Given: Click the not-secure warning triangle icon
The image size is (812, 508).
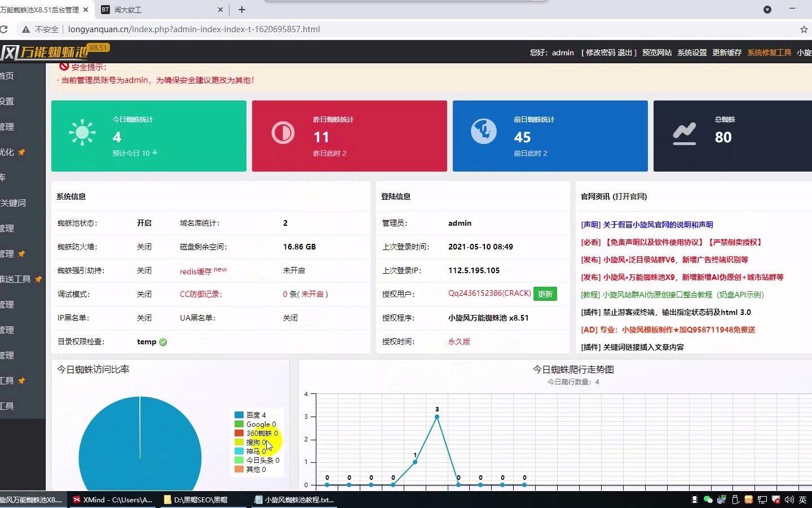Looking at the screenshot, I should (26, 29).
